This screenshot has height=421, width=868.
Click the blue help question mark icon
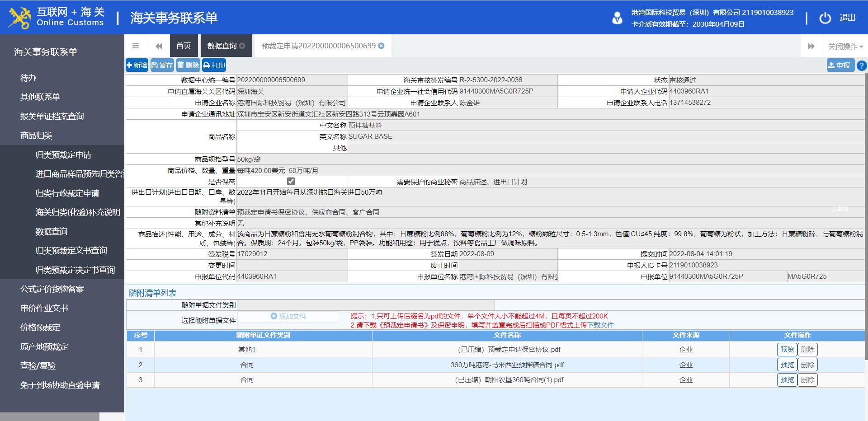pyautogui.click(x=862, y=65)
